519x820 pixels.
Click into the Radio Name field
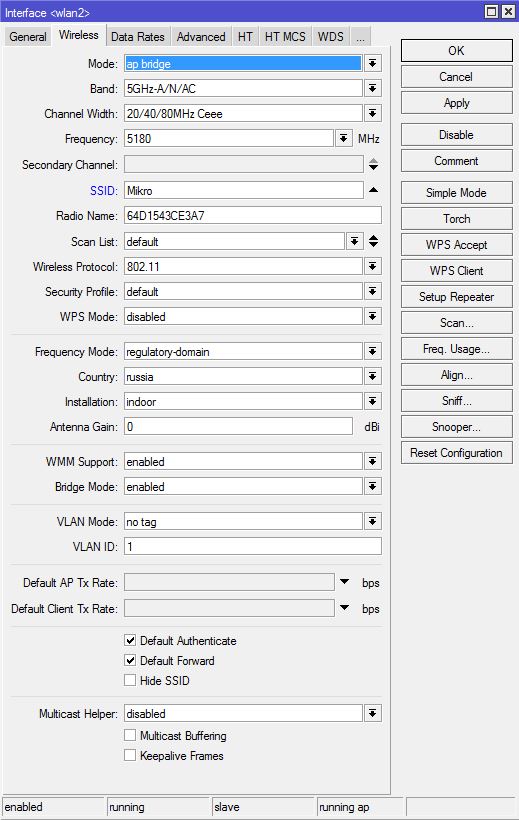253,215
